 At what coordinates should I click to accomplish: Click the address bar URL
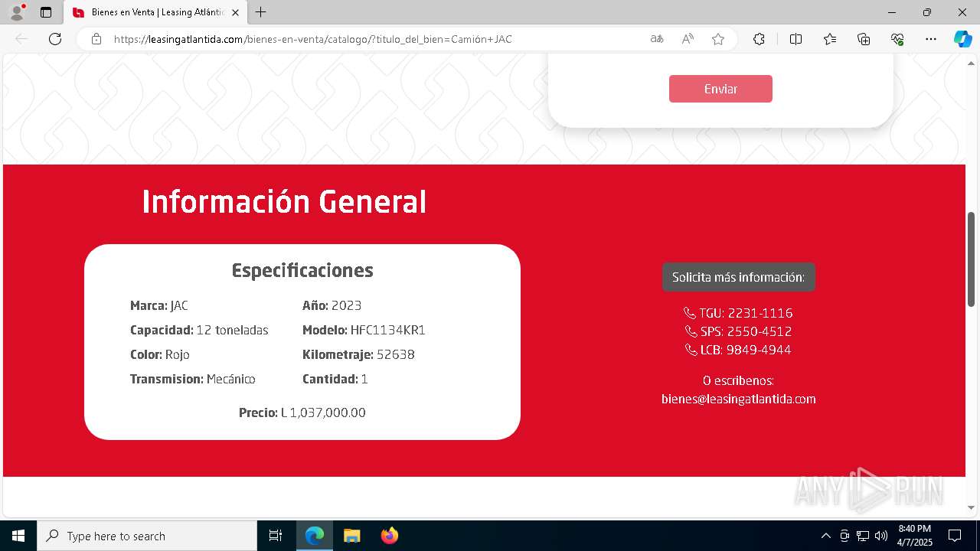[x=313, y=39]
